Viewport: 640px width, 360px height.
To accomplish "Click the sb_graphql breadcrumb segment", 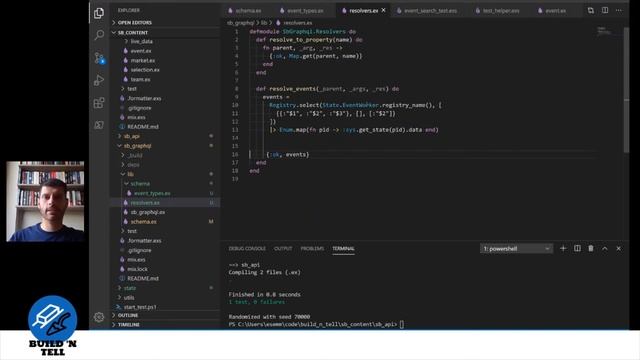I will click(240, 23).
